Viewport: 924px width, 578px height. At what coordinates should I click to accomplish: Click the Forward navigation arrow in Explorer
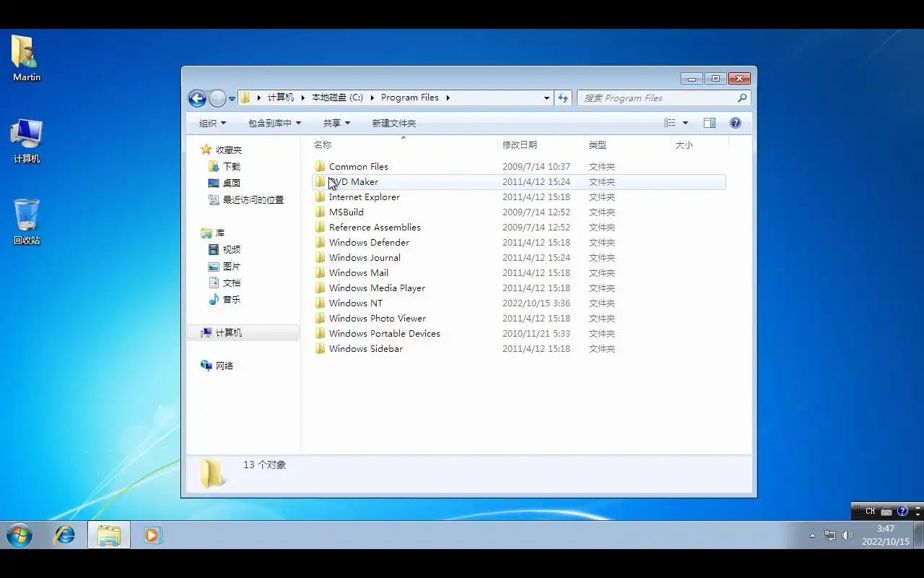click(217, 98)
